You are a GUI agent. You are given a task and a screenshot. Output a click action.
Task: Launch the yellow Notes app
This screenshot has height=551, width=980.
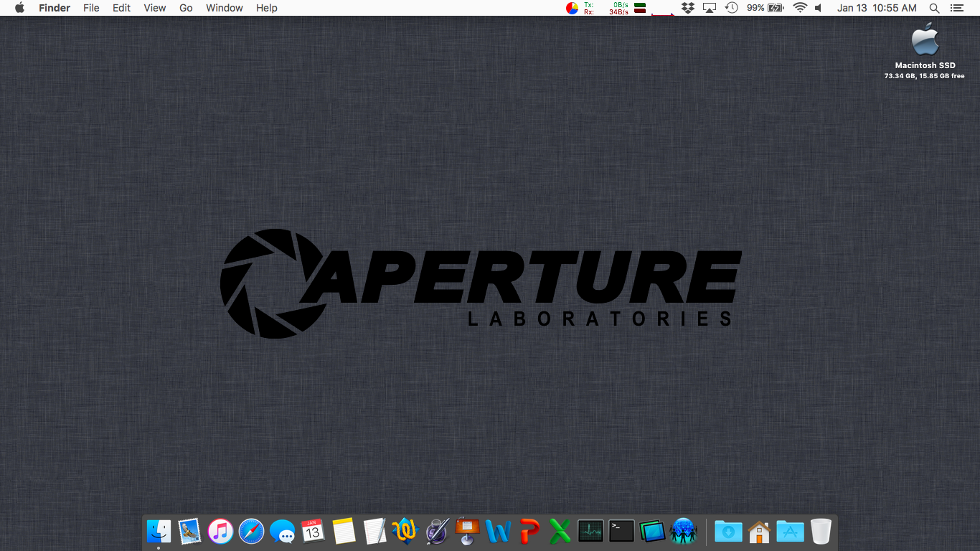344,532
